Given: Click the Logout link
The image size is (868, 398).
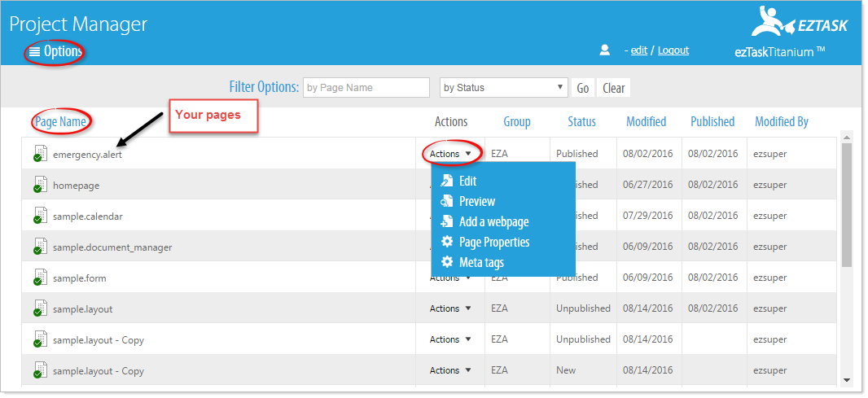Looking at the screenshot, I should (673, 50).
